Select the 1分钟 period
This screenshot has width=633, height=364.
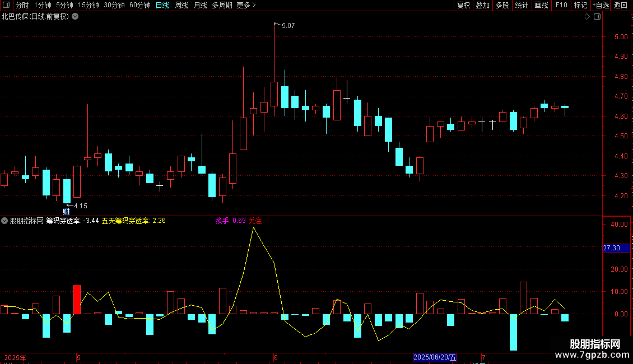(43, 5)
